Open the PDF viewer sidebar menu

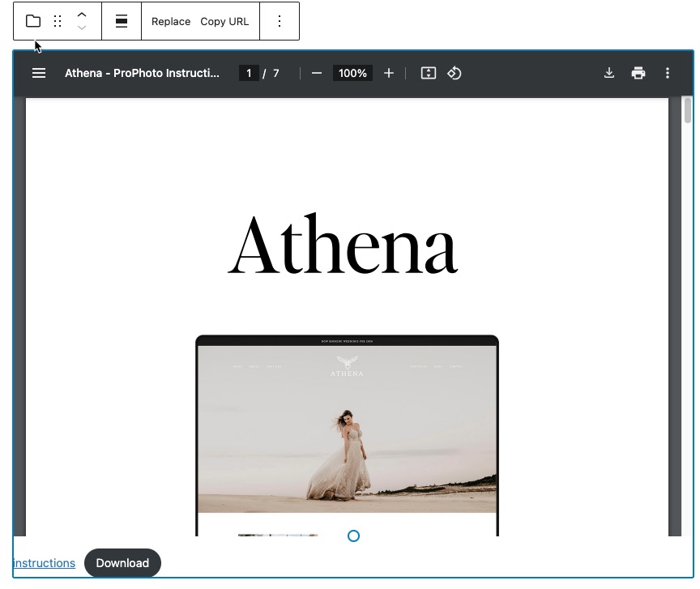click(39, 73)
